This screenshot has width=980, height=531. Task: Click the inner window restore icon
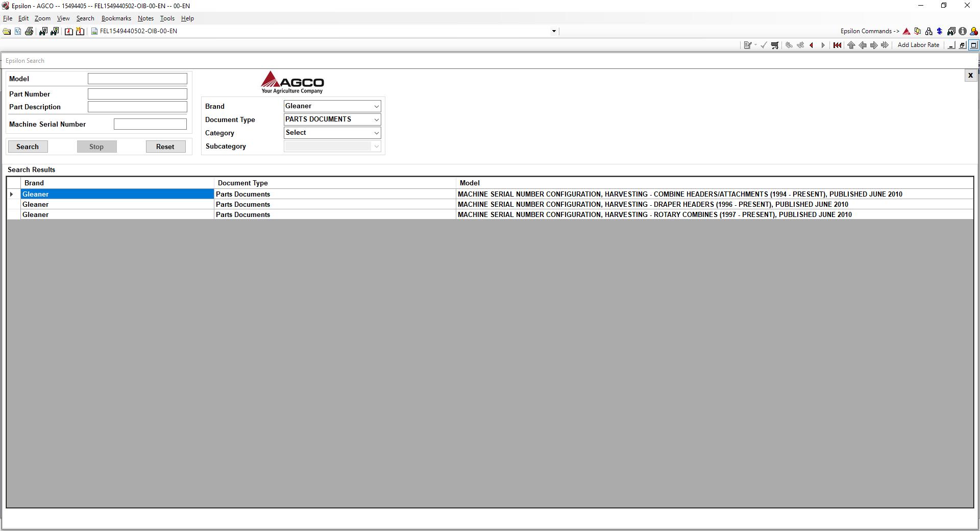(x=963, y=45)
